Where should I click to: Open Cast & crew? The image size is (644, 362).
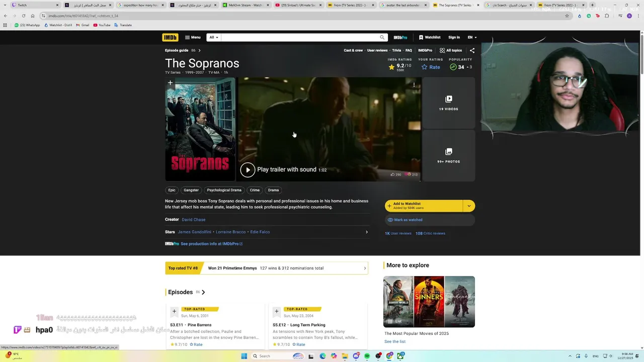click(353, 50)
